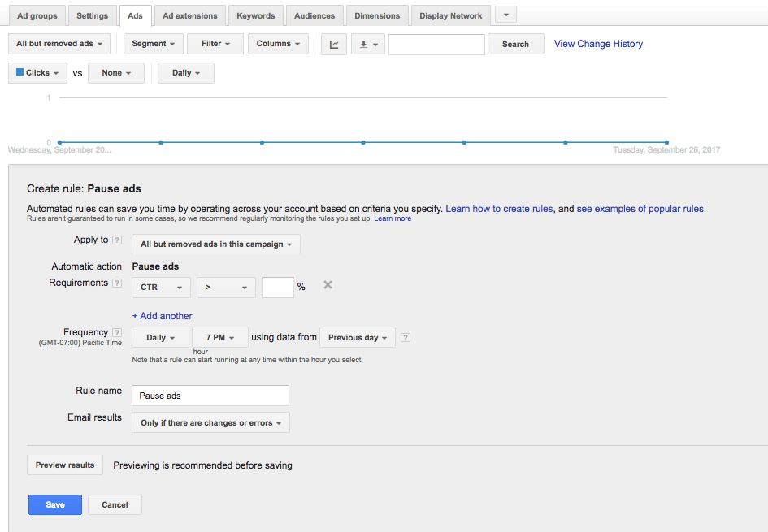768x532 pixels.
Task: Click the Apply to help icon
Action: tap(115, 240)
